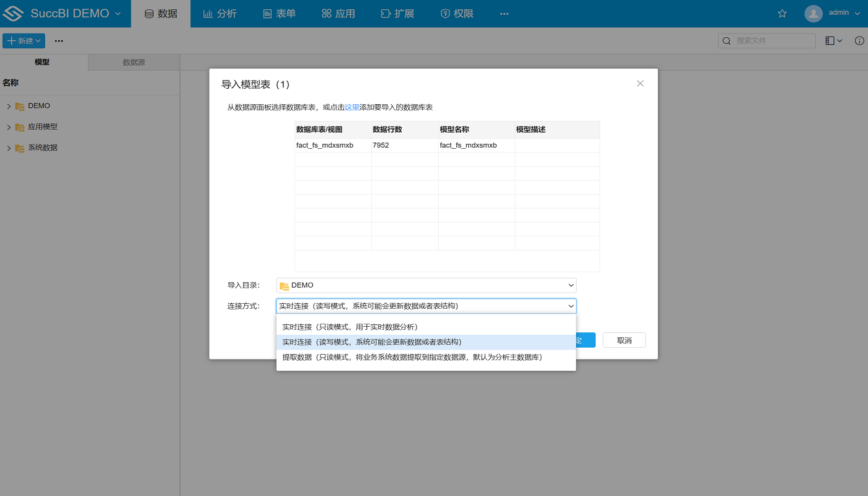Click the 这里 link to add tables
The width and height of the screenshot is (868, 496).
(x=352, y=107)
